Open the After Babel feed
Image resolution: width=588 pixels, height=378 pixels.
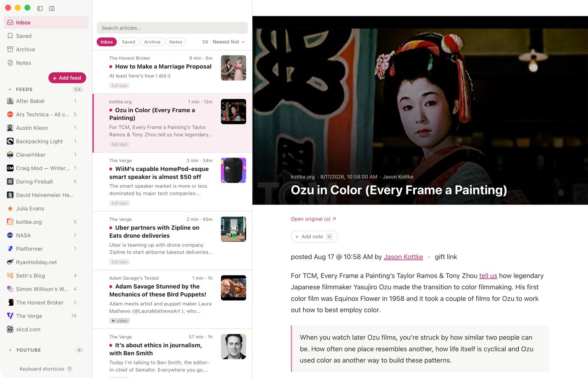46,101
